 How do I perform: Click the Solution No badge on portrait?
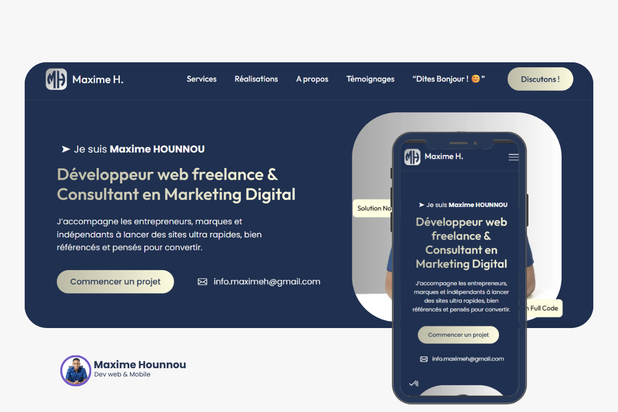pyautogui.click(x=372, y=208)
